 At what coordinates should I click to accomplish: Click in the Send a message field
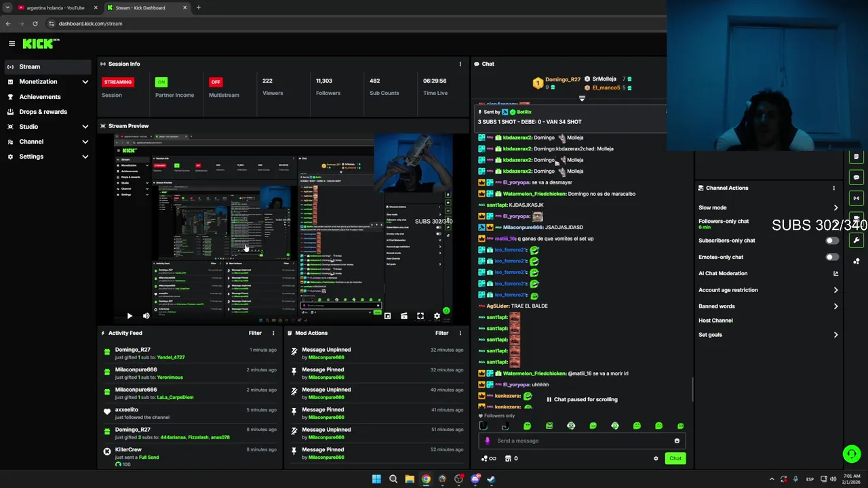pyautogui.click(x=582, y=441)
